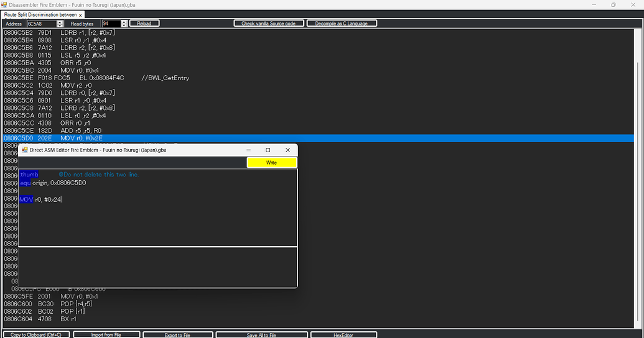The width and height of the screenshot is (644, 338).
Task: Increase the Read bytes stepper value
Action: pyautogui.click(x=124, y=22)
